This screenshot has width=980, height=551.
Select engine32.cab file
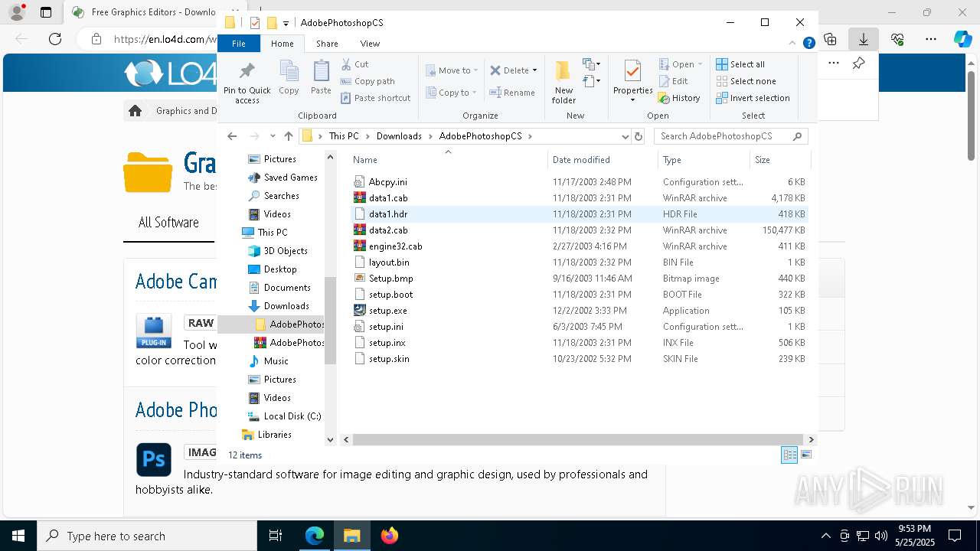click(x=579, y=246)
